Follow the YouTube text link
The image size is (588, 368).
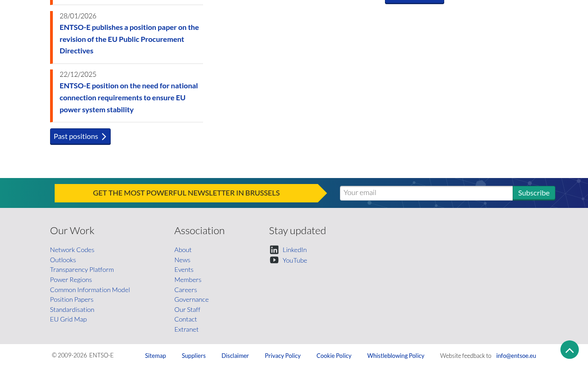point(295,260)
